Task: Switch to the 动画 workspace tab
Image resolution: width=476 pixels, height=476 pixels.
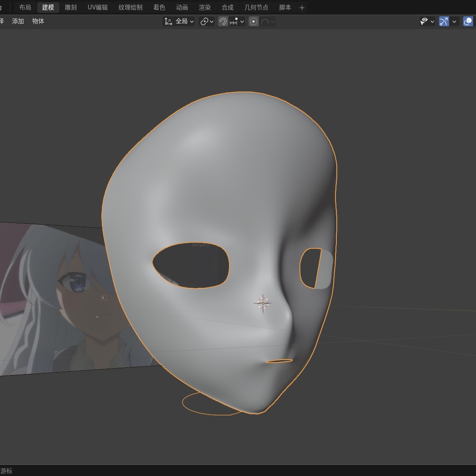Action: [182, 8]
